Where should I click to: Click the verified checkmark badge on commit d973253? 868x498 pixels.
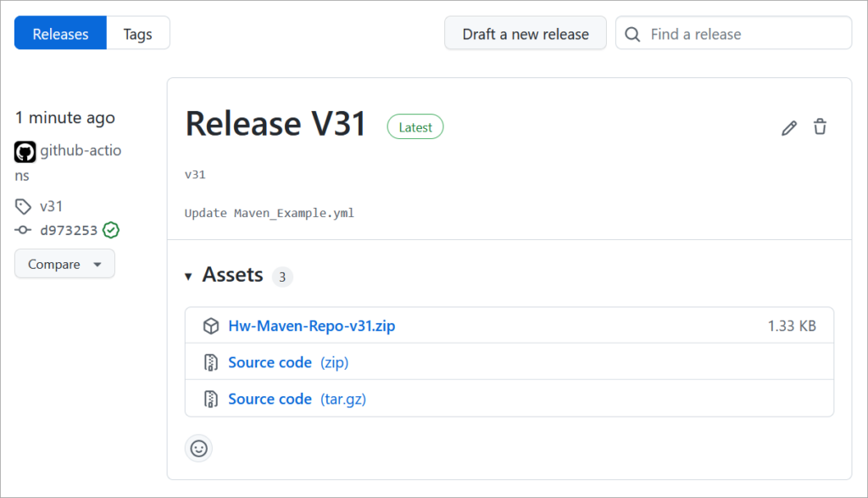coord(110,230)
